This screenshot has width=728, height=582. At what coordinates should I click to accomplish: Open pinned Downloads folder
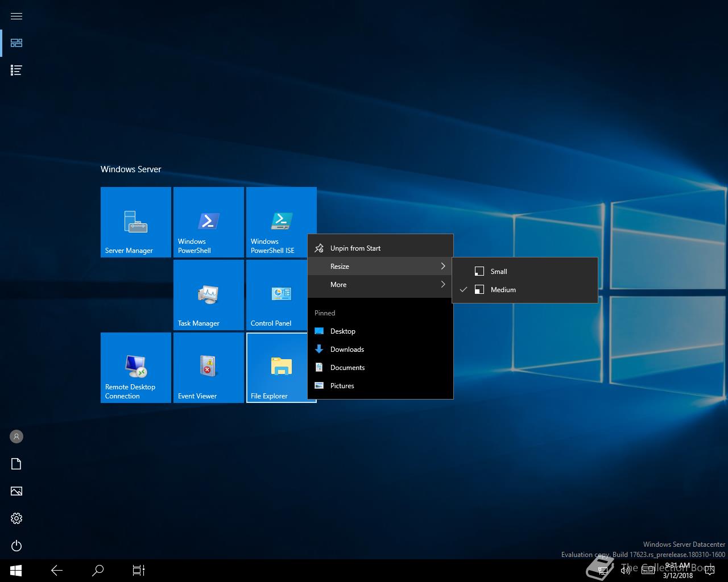tap(380, 350)
